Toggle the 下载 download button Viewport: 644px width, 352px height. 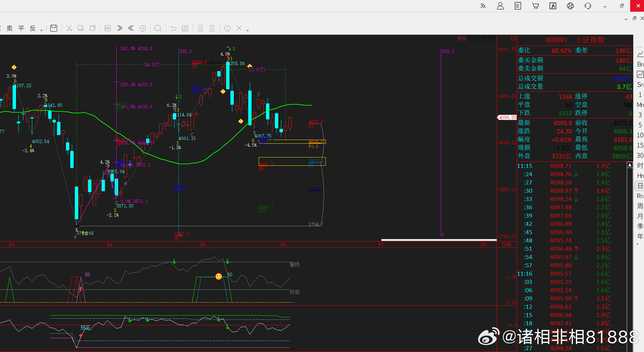482,38
